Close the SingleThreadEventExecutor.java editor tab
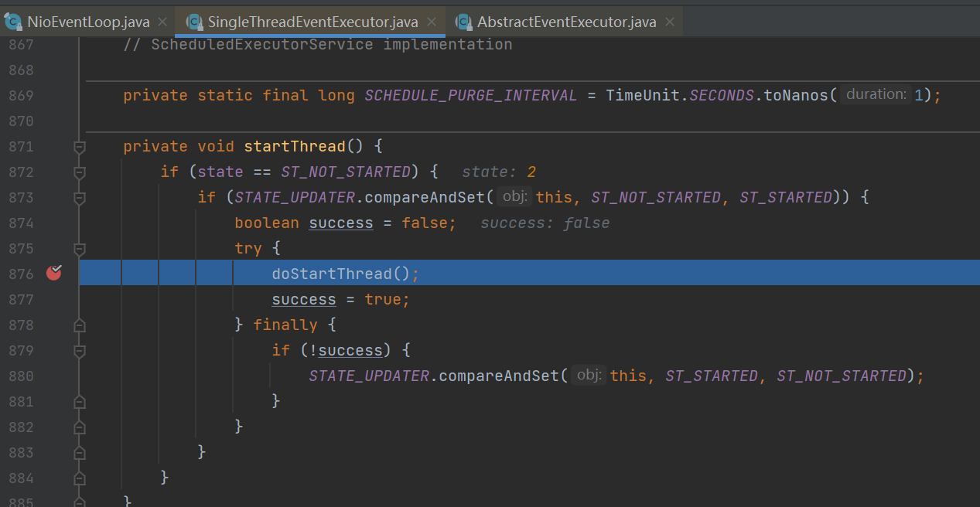 tap(432, 22)
